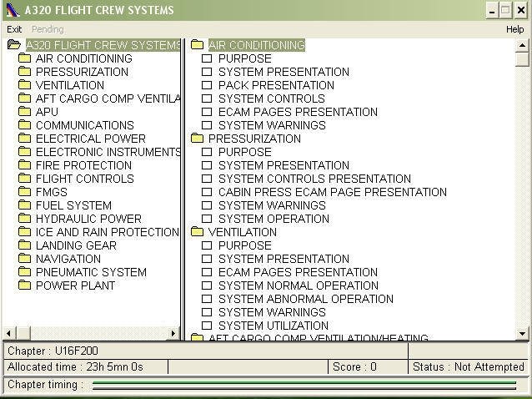Click the greyed Pending menu item

48,29
